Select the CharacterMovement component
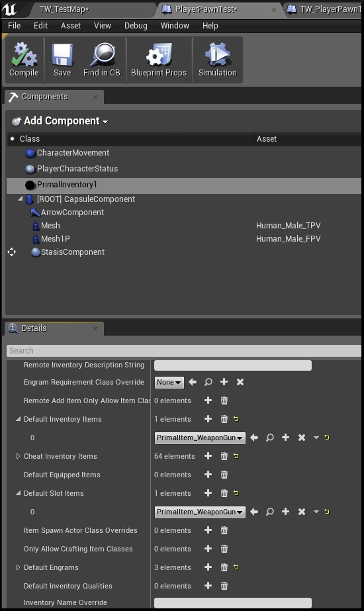 (x=73, y=153)
